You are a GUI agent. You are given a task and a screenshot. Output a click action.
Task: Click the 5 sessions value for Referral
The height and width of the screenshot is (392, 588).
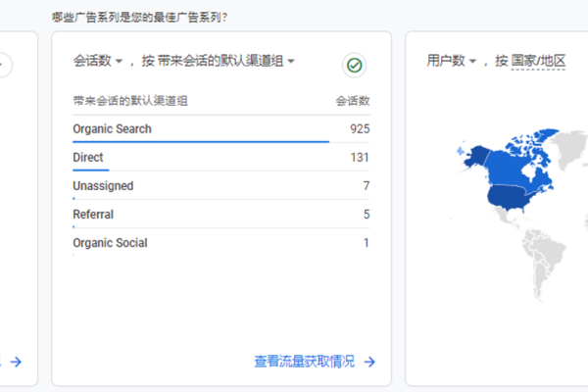click(x=367, y=215)
